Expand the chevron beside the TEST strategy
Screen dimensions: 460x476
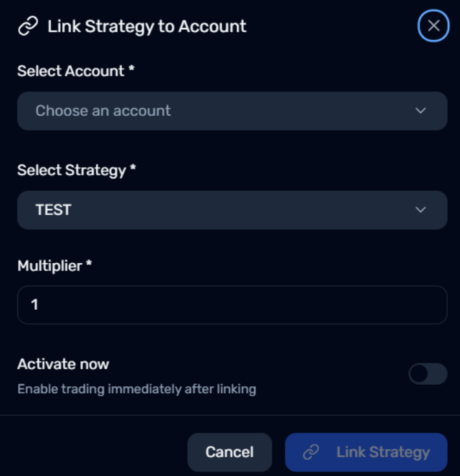421,210
